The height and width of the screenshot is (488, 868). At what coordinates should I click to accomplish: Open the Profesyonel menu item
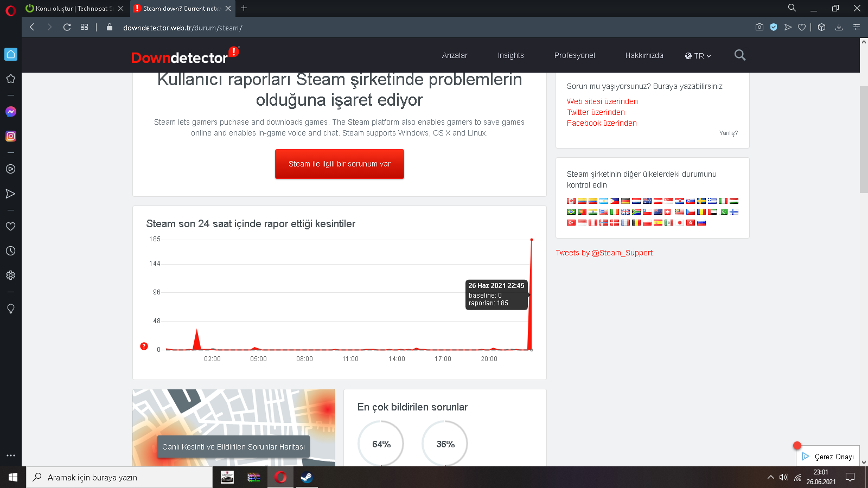pos(575,55)
